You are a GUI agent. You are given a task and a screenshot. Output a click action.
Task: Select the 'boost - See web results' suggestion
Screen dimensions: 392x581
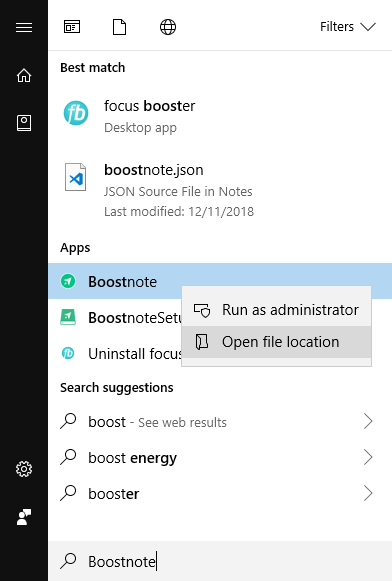pyautogui.click(x=220, y=422)
